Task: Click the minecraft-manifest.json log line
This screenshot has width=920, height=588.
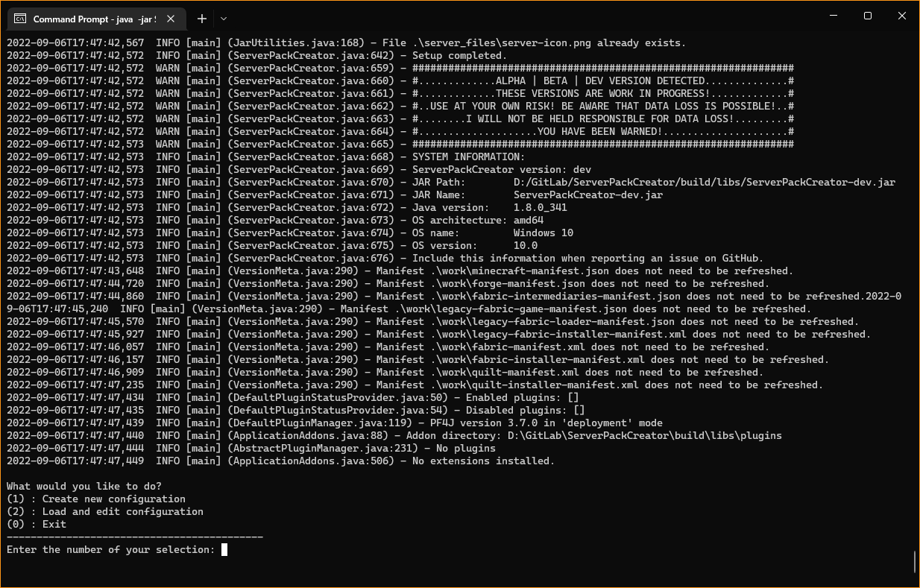Action: (x=400, y=271)
